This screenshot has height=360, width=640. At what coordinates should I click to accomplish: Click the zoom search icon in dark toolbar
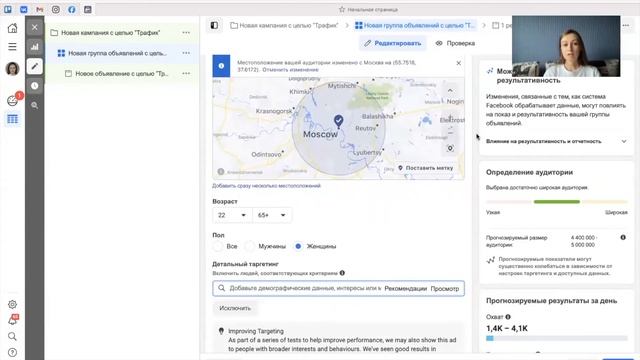(35, 105)
